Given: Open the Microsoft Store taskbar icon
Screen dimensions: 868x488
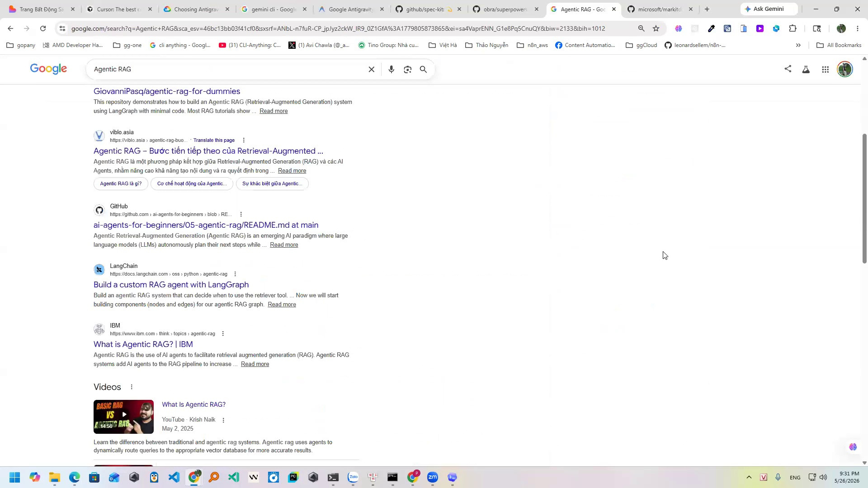Looking at the screenshot, I should click(94, 478).
